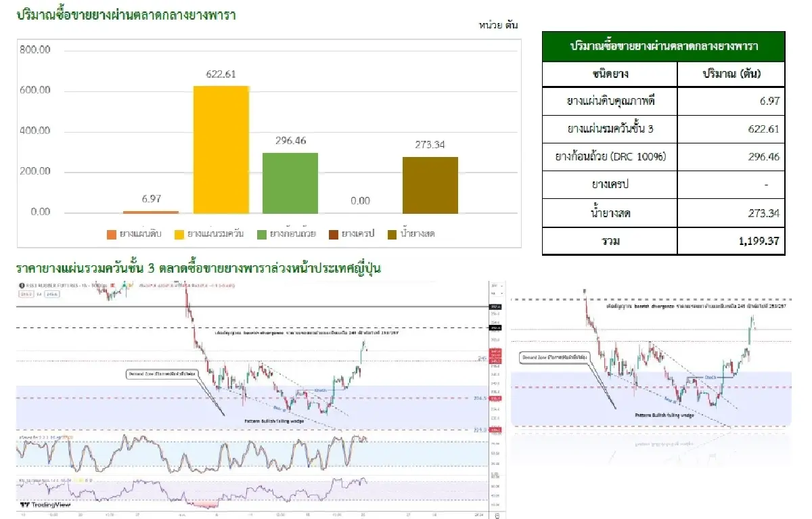Click the 622.61 value in the table

tap(763, 129)
